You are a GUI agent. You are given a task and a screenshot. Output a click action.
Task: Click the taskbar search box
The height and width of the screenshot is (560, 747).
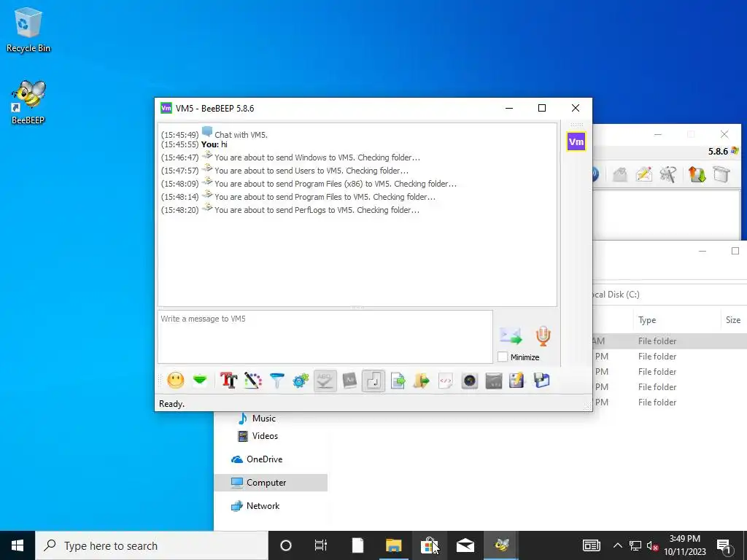[152, 545]
